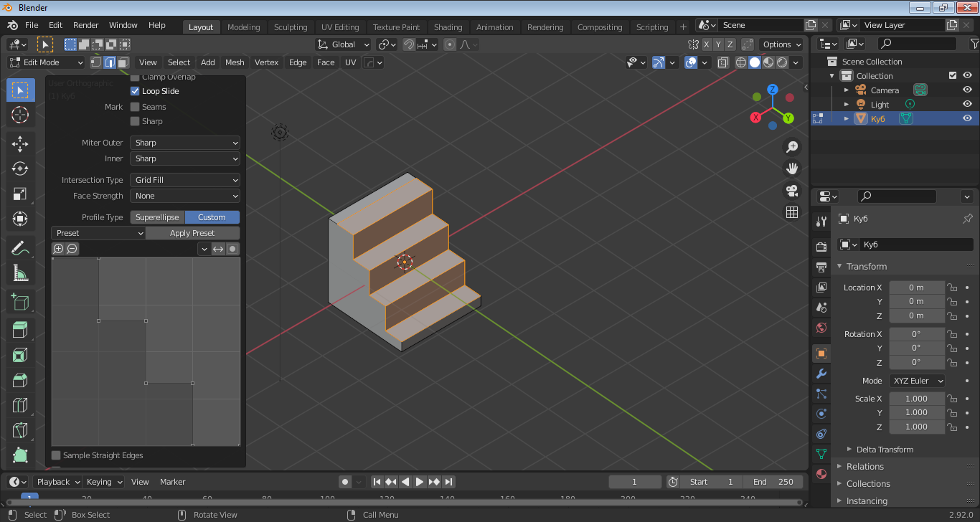This screenshot has height=522, width=980.
Task: Open the Edit Mode selector dropdown
Action: click(x=47, y=62)
